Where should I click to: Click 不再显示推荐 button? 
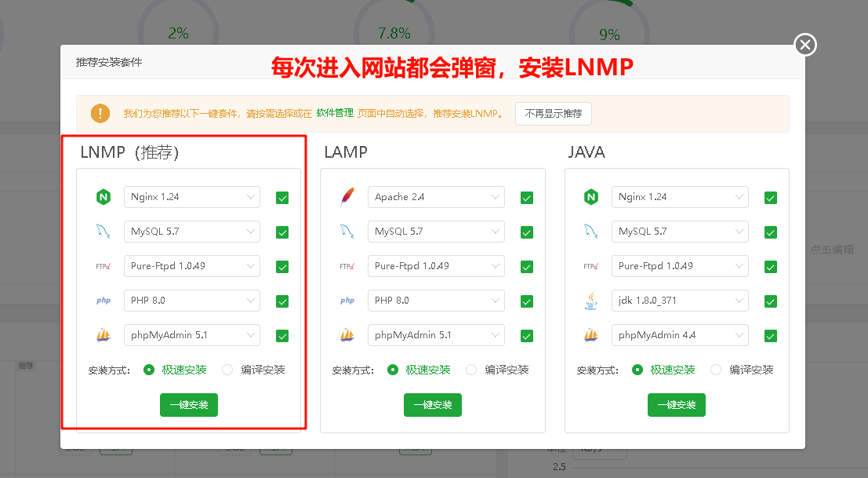click(553, 114)
